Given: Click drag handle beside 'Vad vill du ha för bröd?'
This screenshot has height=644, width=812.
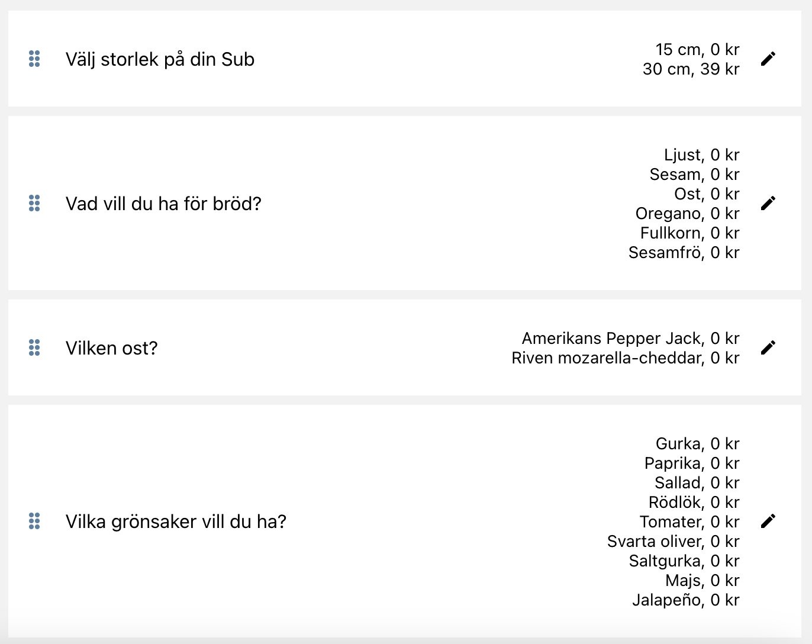Looking at the screenshot, I should point(34,203).
